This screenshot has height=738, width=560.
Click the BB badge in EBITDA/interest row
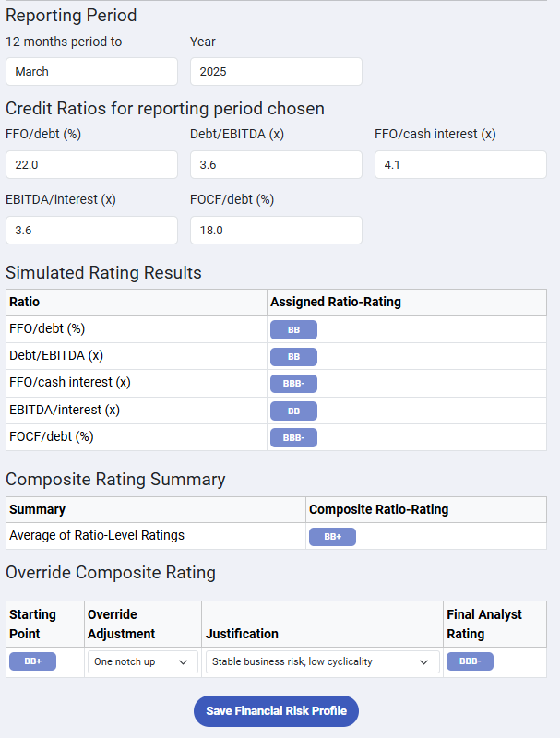coord(293,411)
